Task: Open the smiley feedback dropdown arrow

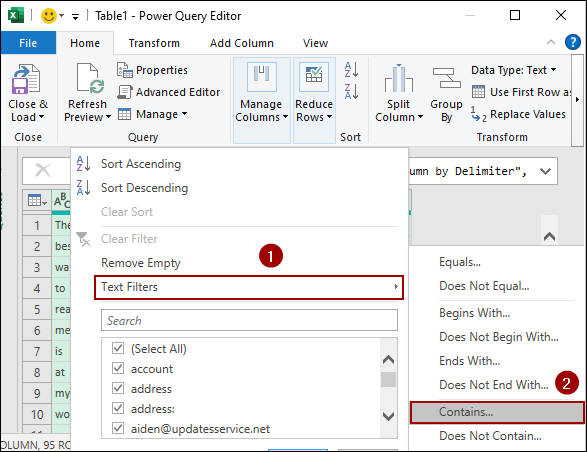Action: (x=62, y=16)
